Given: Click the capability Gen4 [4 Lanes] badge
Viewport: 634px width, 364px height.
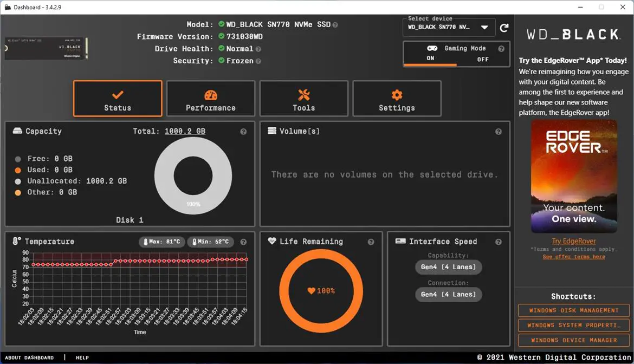Looking at the screenshot, I should point(448,267).
